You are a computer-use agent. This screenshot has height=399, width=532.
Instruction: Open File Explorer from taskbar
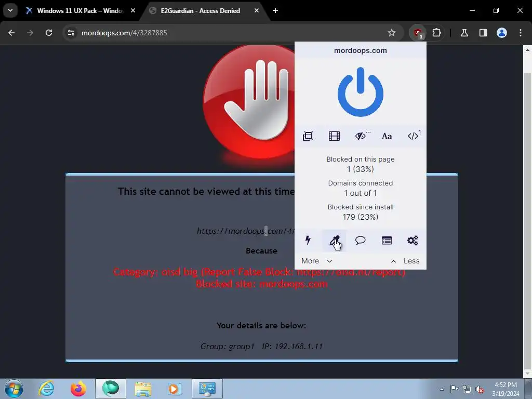tap(143, 389)
